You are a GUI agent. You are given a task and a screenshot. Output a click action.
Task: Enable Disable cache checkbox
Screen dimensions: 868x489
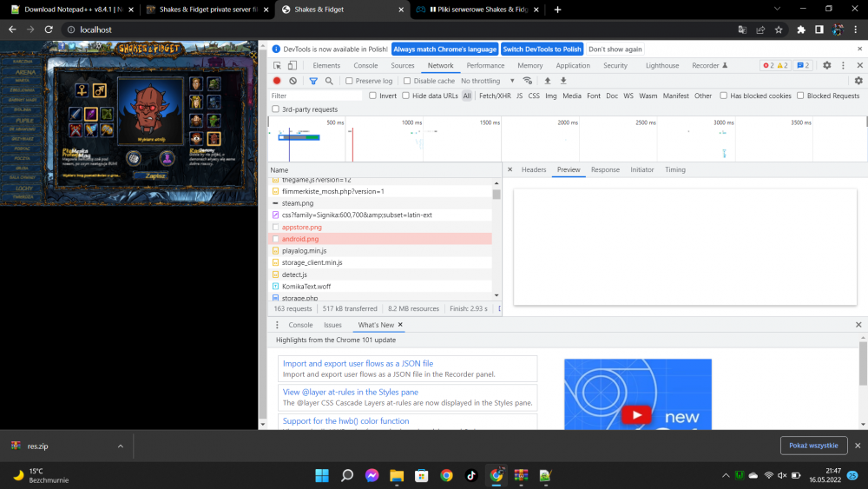pyautogui.click(x=407, y=81)
